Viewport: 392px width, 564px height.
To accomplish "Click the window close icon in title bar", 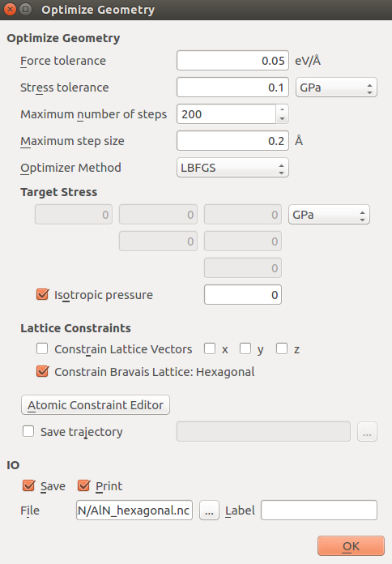I will [10, 10].
